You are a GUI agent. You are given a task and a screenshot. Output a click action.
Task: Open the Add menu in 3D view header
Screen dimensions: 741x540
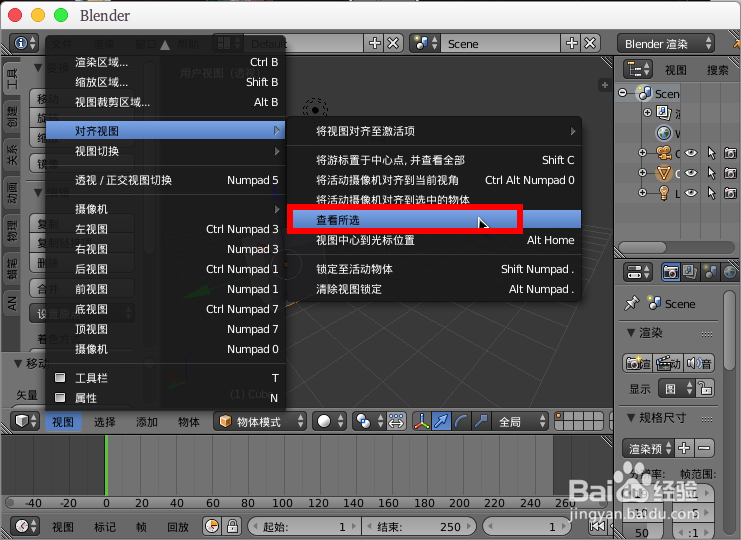(146, 421)
